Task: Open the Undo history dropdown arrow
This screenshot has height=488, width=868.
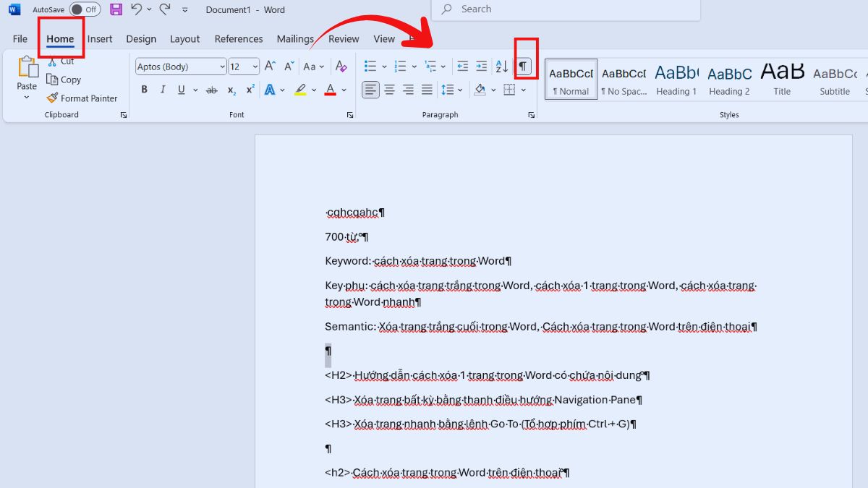Action: [x=149, y=10]
